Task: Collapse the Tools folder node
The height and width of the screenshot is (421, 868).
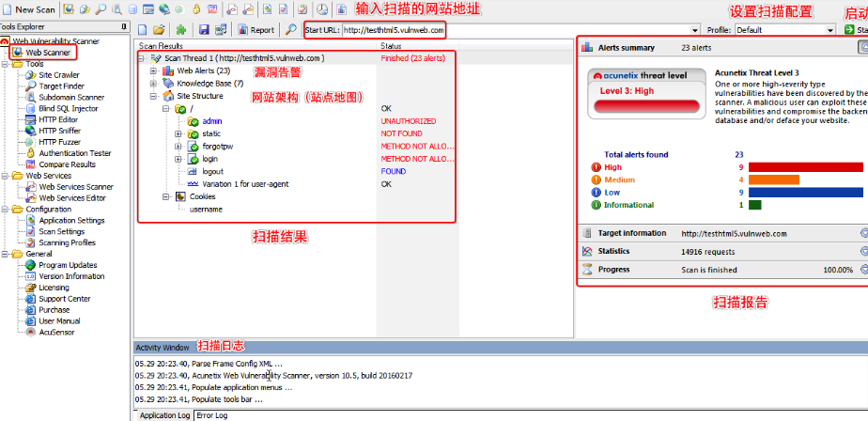Action: tap(5, 64)
